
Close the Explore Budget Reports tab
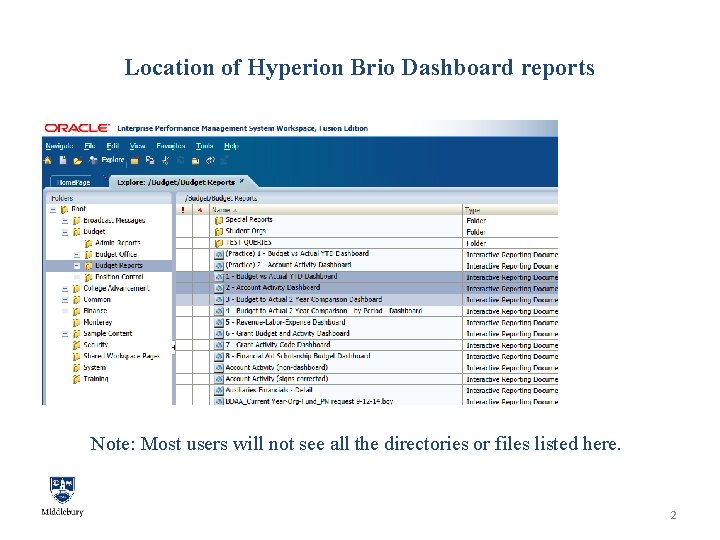pos(242,181)
